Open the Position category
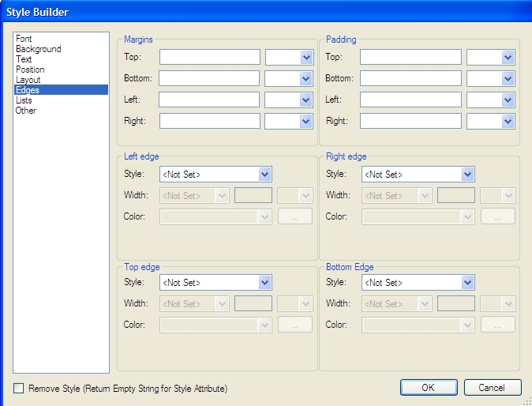This screenshot has width=532, height=406. tap(30, 70)
